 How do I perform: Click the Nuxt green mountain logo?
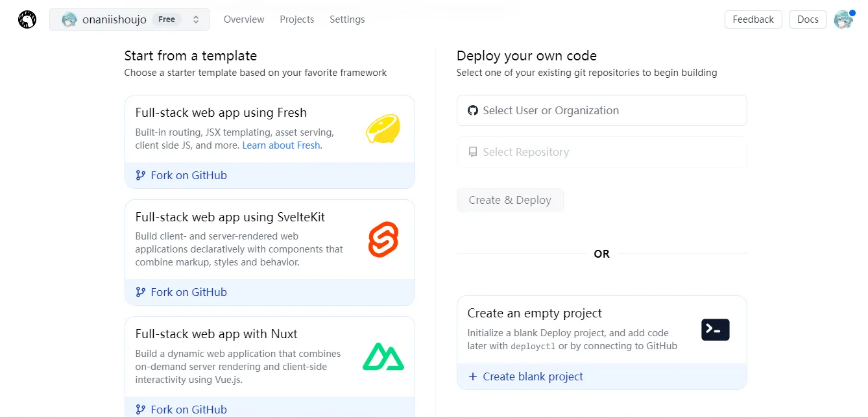tap(383, 356)
